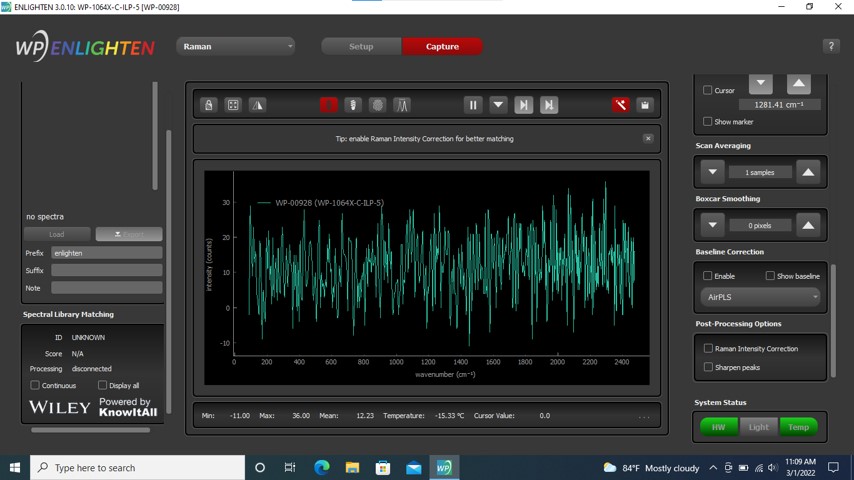The image size is (854, 480).
Task: Enable the Baseline Correction checkbox
Action: tap(708, 276)
